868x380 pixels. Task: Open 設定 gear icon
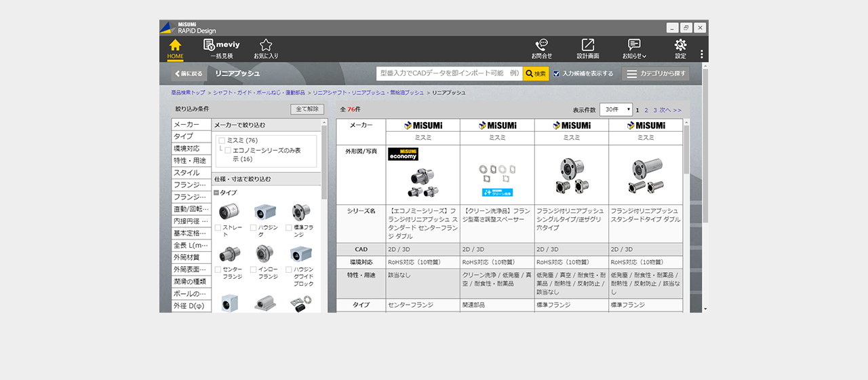[680, 48]
